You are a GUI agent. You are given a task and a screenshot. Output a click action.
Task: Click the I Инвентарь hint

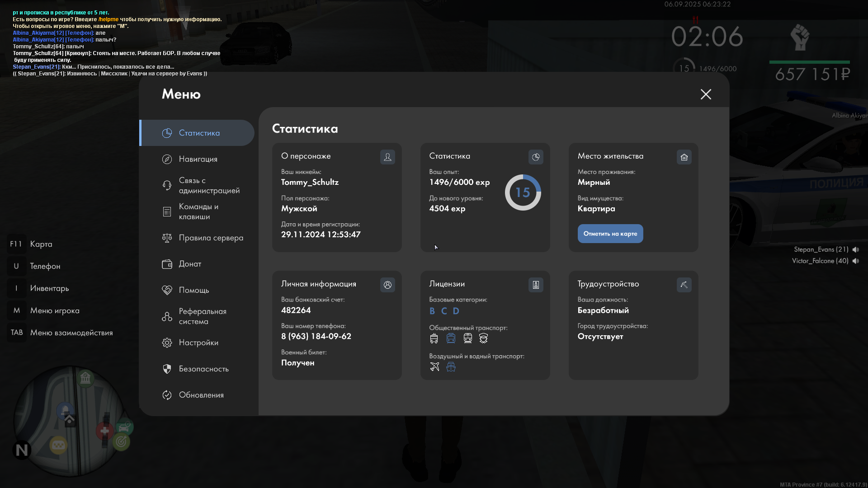tap(39, 288)
